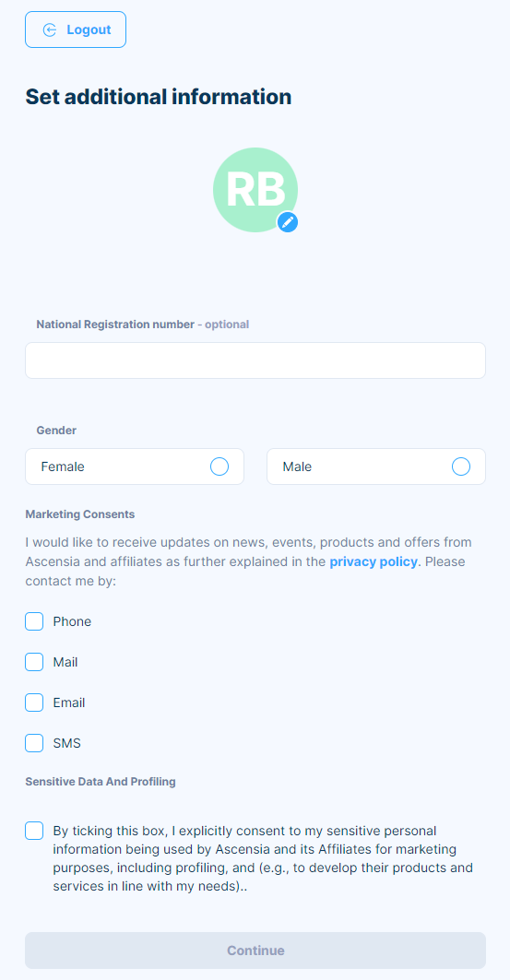Select the Male radio button
510x980 pixels.
[460, 466]
